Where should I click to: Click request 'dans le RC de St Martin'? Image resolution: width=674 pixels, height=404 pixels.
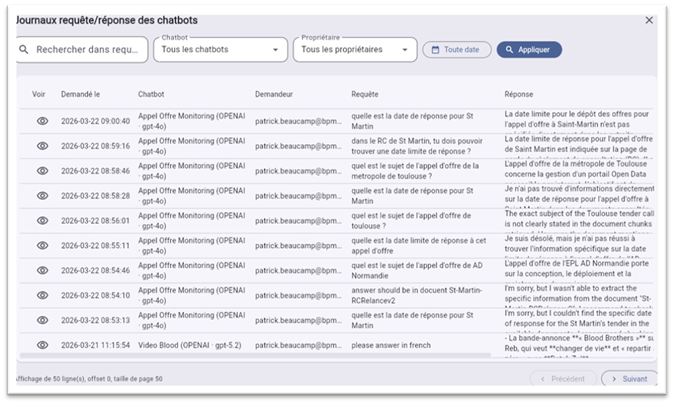417,146
